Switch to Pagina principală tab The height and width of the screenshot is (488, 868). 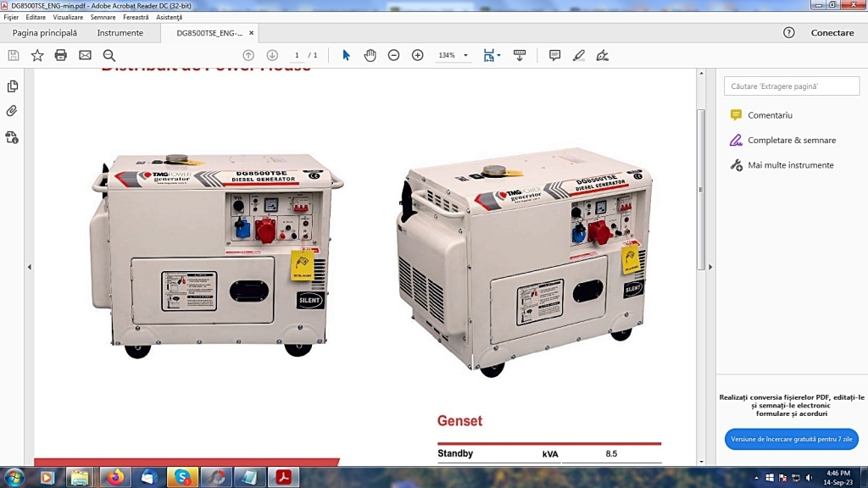[45, 33]
